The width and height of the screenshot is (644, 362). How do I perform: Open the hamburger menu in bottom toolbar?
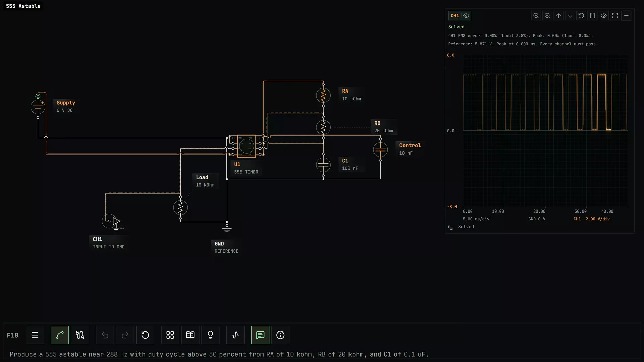(x=35, y=335)
